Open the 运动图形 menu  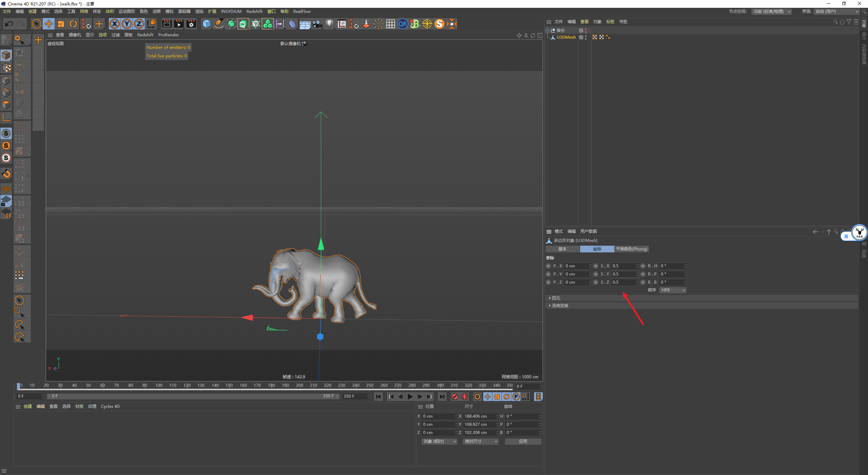(x=126, y=12)
